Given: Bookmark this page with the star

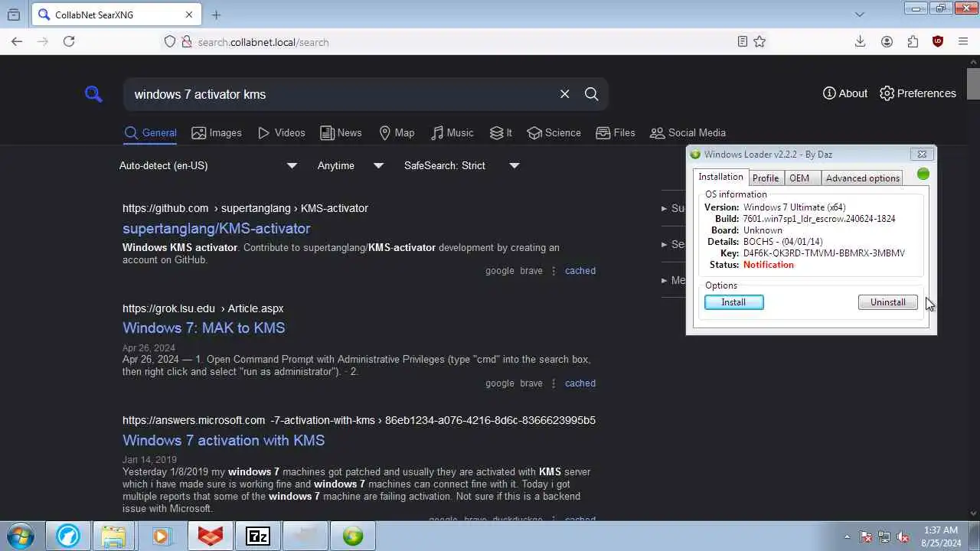Looking at the screenshot, I should point(759,41).
